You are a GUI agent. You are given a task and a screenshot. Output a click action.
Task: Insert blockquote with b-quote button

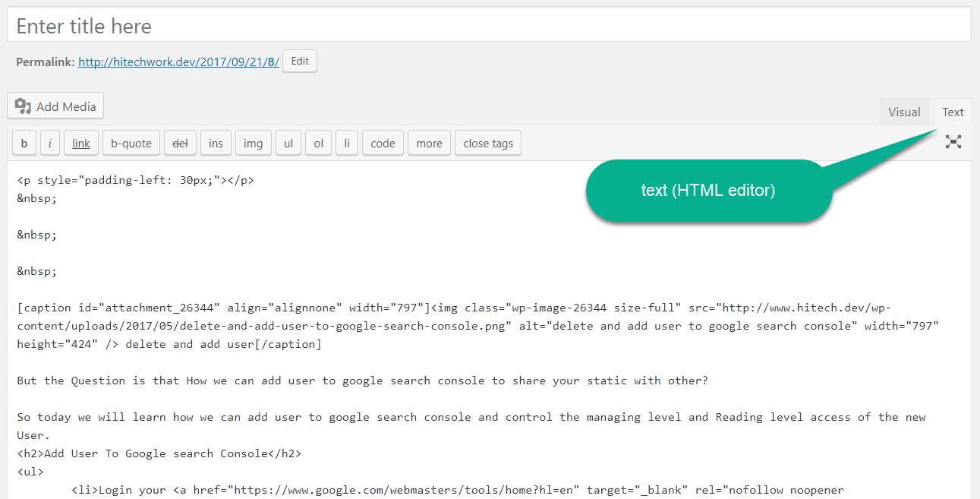point(131,143)
